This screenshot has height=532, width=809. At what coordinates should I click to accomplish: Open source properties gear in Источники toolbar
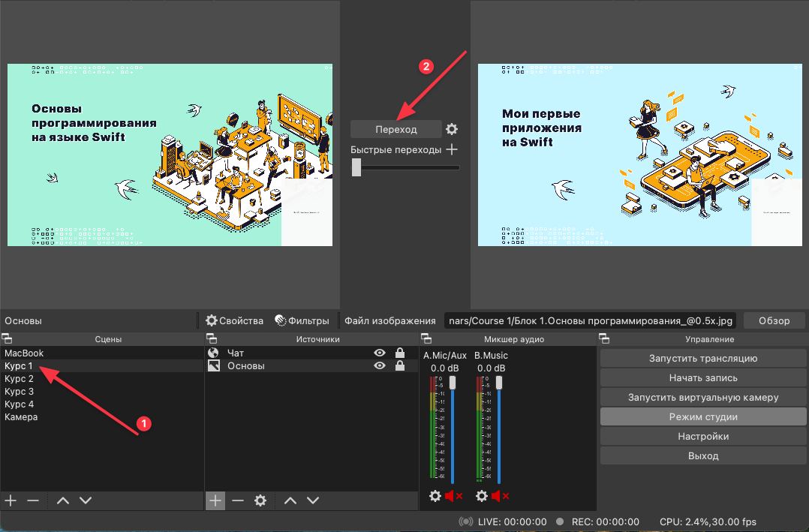(x=260, y=500)
